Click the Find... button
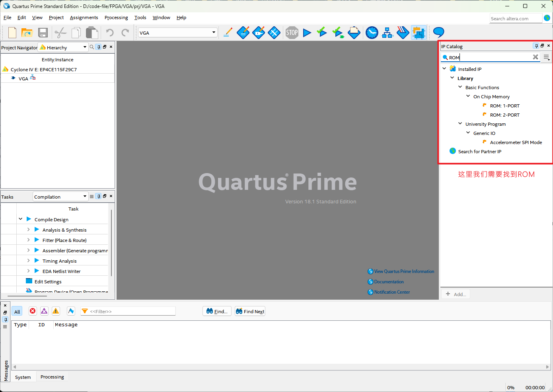This screenshot has width=553, height=392. point(217,311)
